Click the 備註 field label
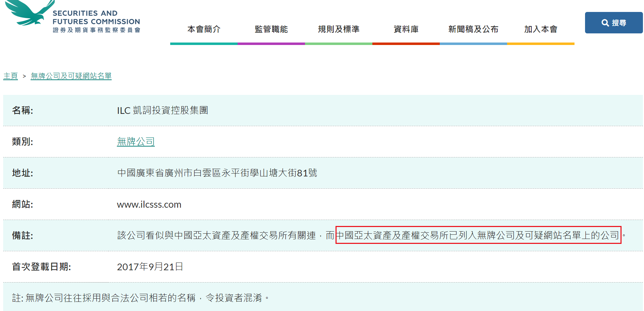This screenshot has height=311, width=644. click(22, 235)
